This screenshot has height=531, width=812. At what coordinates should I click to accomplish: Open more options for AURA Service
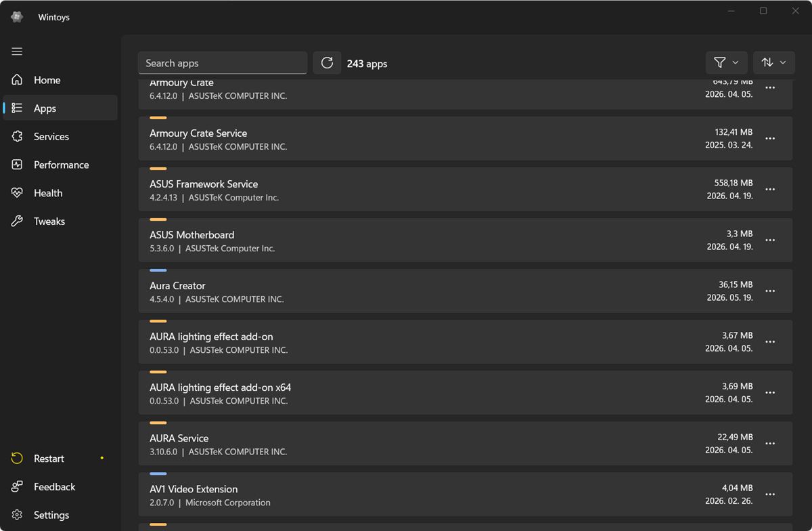[x=770, y=444]
